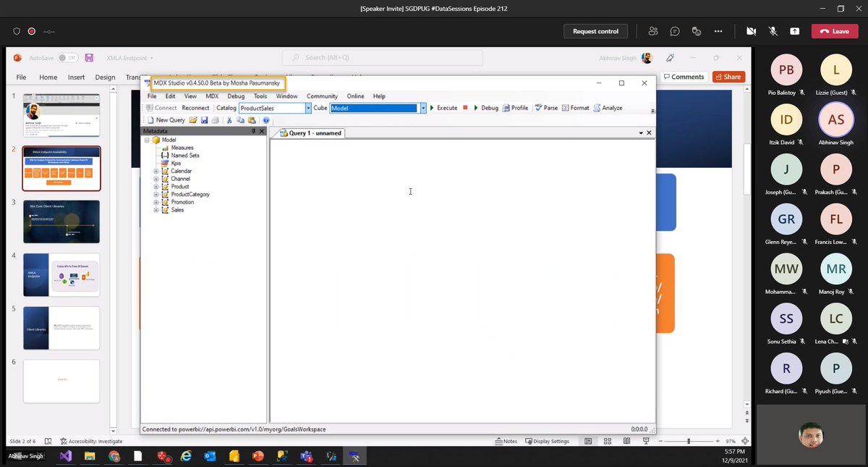
Task: Click the Copy icon in MDX Studio
Action: (x=240, y=120)
